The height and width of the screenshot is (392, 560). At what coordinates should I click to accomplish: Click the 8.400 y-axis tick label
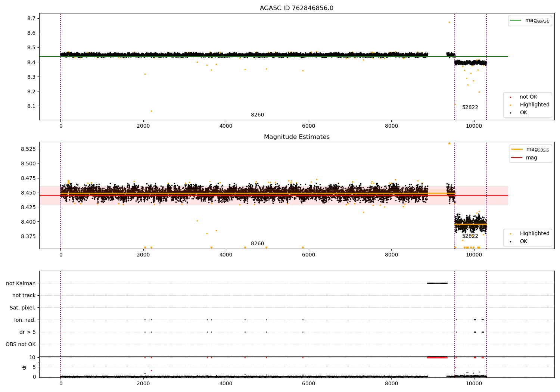[x=28, y=222]
